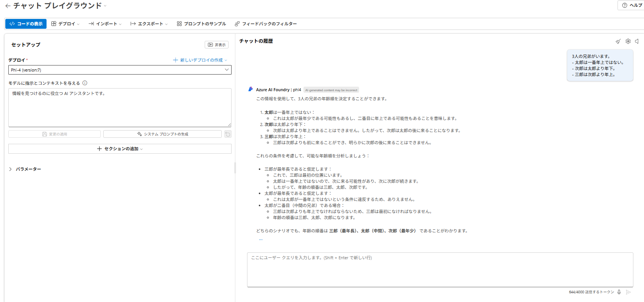Image resolution: width=644 pixels, height=302 pixels.
Task: Open the インポート menu
Action: [x=105, y=24]
